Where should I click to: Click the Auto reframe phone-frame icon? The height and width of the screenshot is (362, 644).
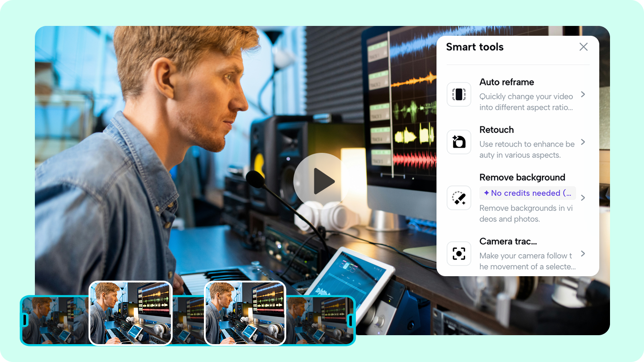pyautogui.click(x=459, y=94)
